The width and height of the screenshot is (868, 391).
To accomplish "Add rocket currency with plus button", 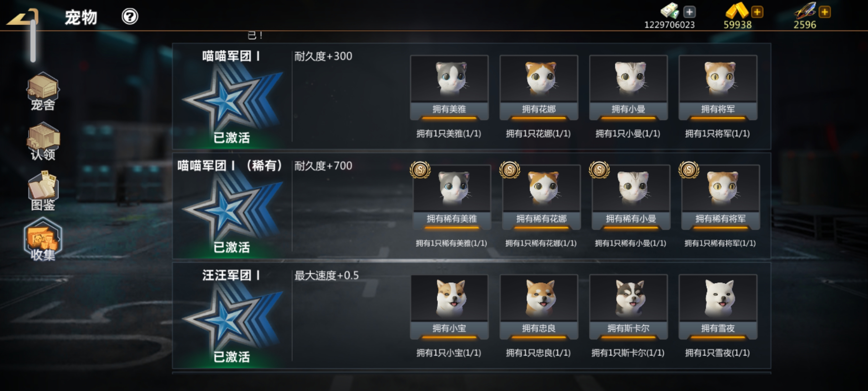I will (x=824, y=12).
